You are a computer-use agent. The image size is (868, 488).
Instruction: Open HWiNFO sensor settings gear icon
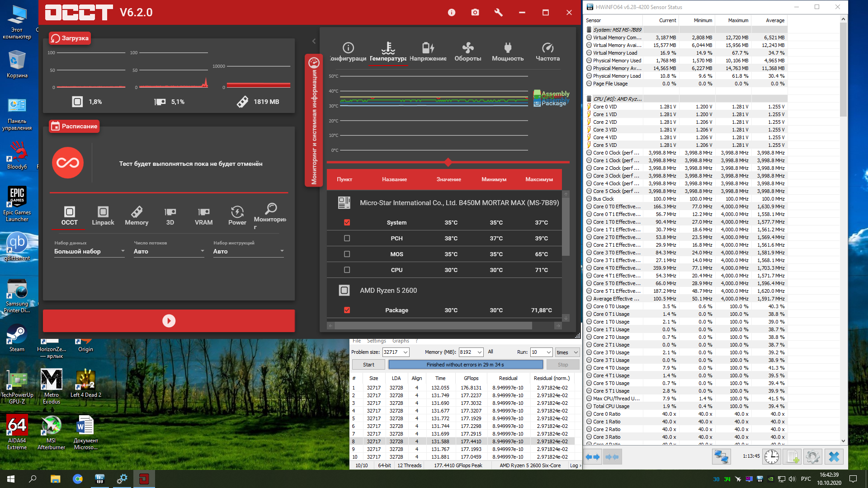812,457
